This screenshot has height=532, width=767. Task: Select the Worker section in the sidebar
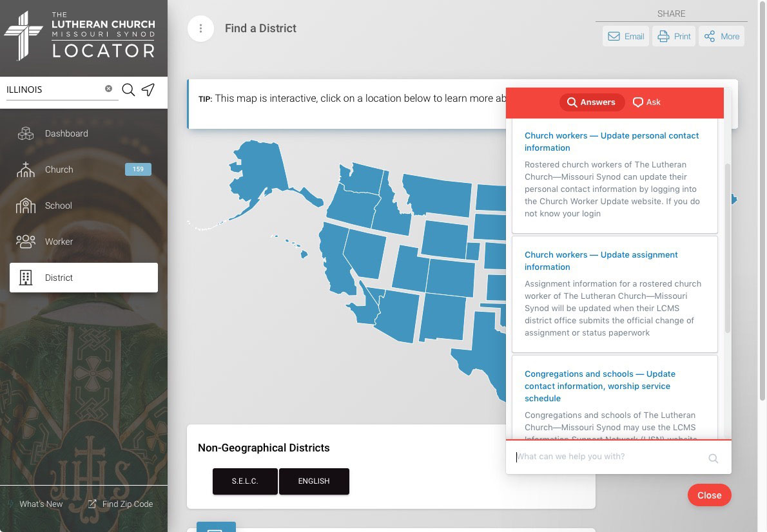59,242
